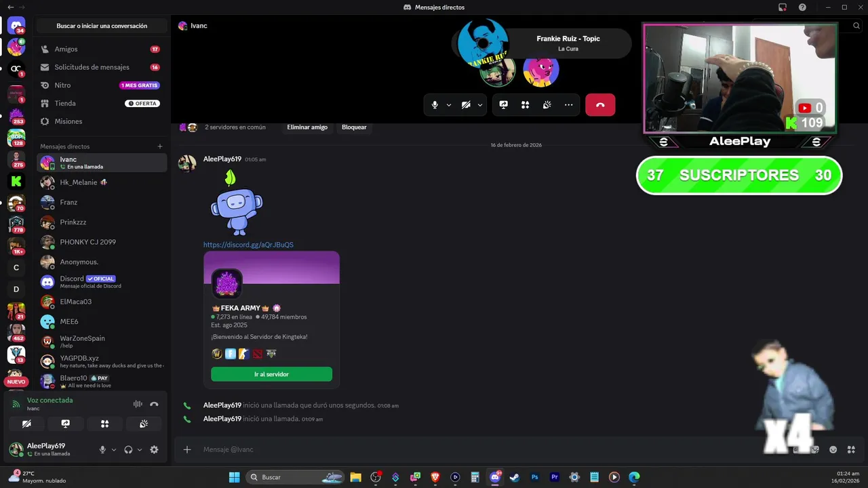
Task: Expand output device options in user panel
Action: (140, 449)
